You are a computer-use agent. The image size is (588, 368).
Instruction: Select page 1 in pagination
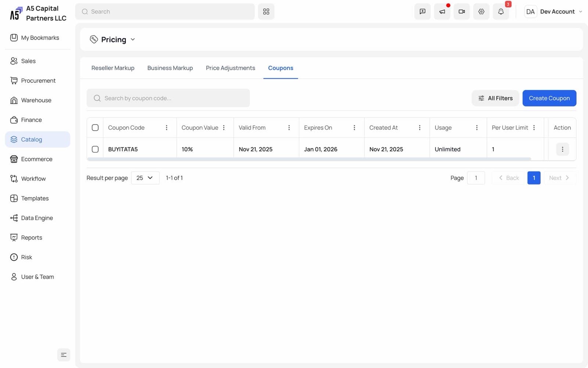point(534,178)
